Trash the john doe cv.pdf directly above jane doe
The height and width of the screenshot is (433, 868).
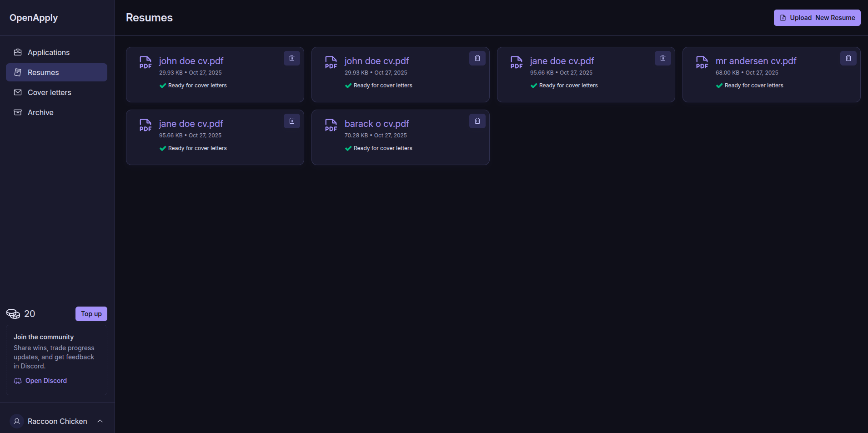pos(292,58)
